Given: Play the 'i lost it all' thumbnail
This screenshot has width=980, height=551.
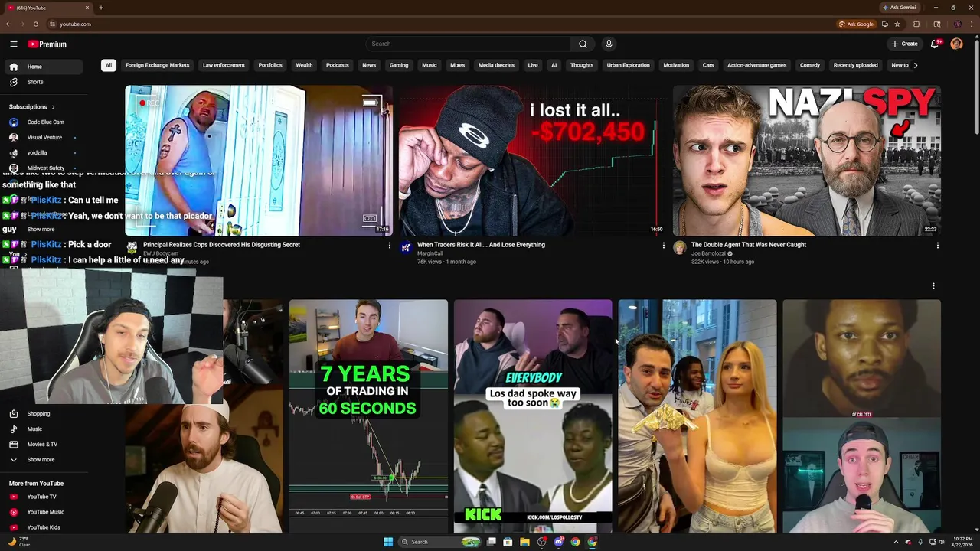Looking at the screenshot, I should coord(532,161).
